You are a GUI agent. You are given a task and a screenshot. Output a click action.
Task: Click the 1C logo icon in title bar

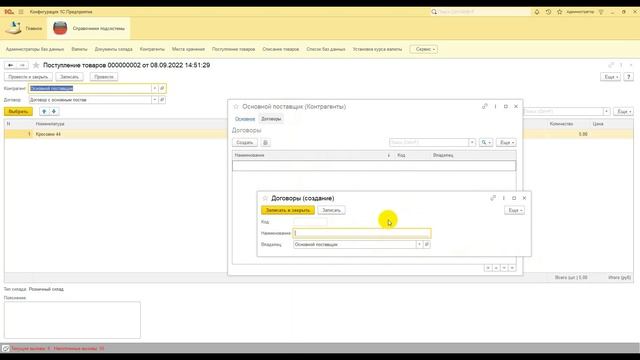point(9,12)
